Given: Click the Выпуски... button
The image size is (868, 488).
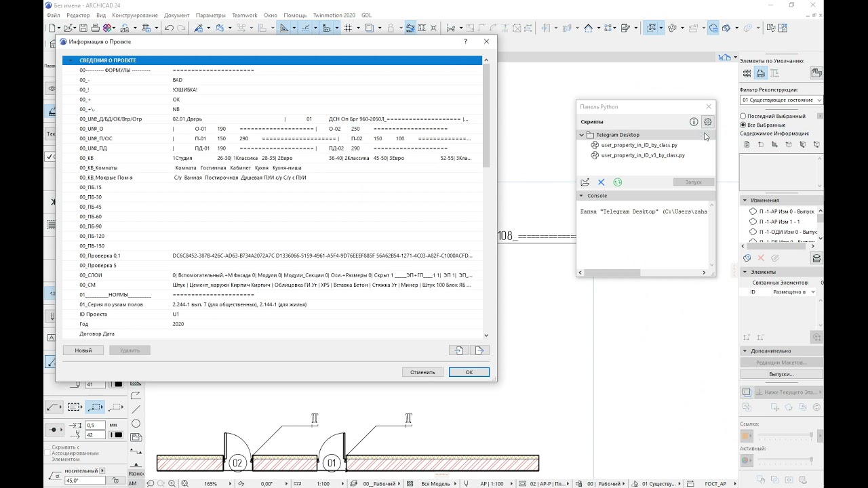Looking at the screenshot, I should point(781,374).
